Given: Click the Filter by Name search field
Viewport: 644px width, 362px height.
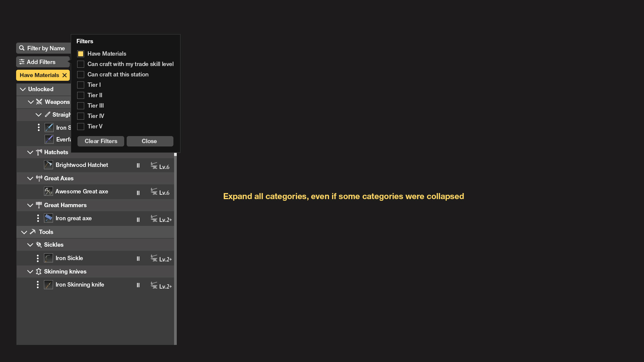Looking at the screenshot, I should point(46,48).
